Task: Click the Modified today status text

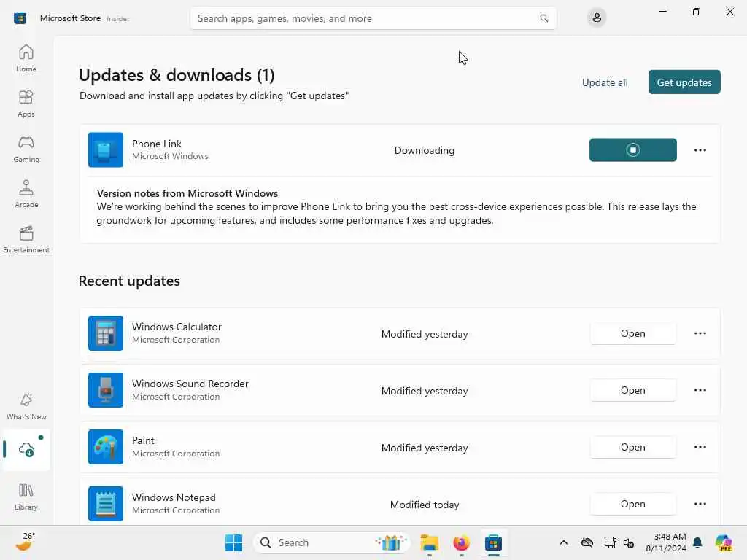Action: tap(425, 505)
